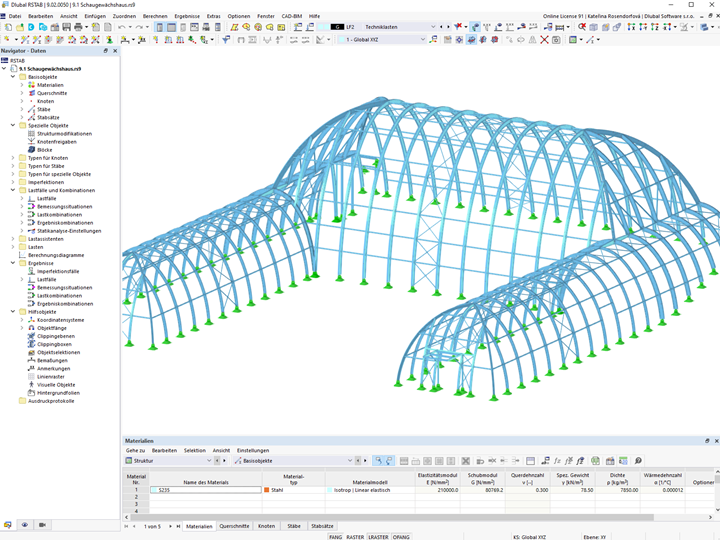Collapse Lastfälle und Kombinationen node

[x=13, y=190]
